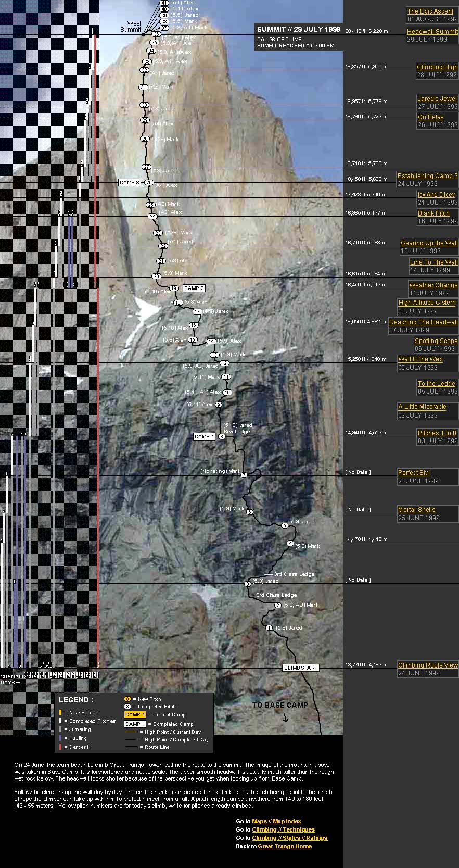
Task: Click the CAMP 2 label beside pitch 19
Action: [x=194, y=288]
